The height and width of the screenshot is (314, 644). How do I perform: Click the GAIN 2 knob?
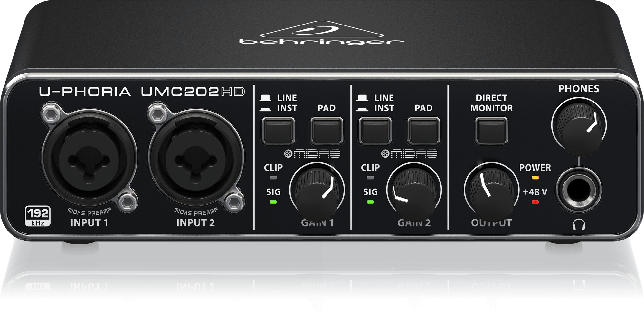(414, 192)
